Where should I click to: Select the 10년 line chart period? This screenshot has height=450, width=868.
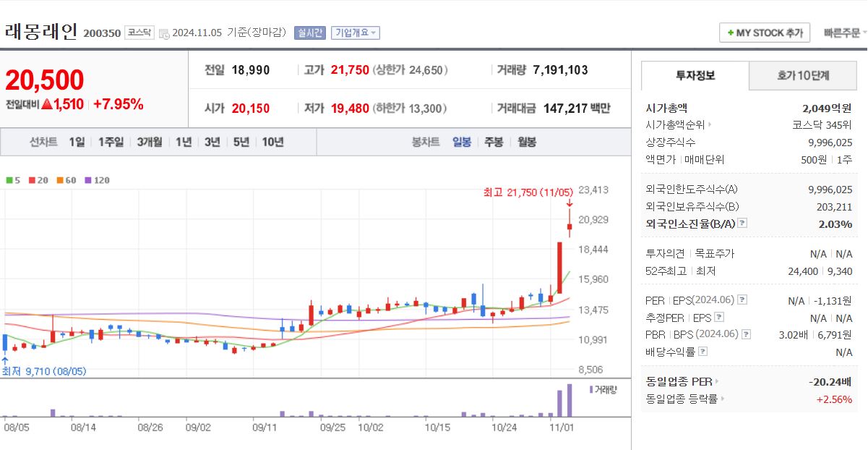click(272, 142)
